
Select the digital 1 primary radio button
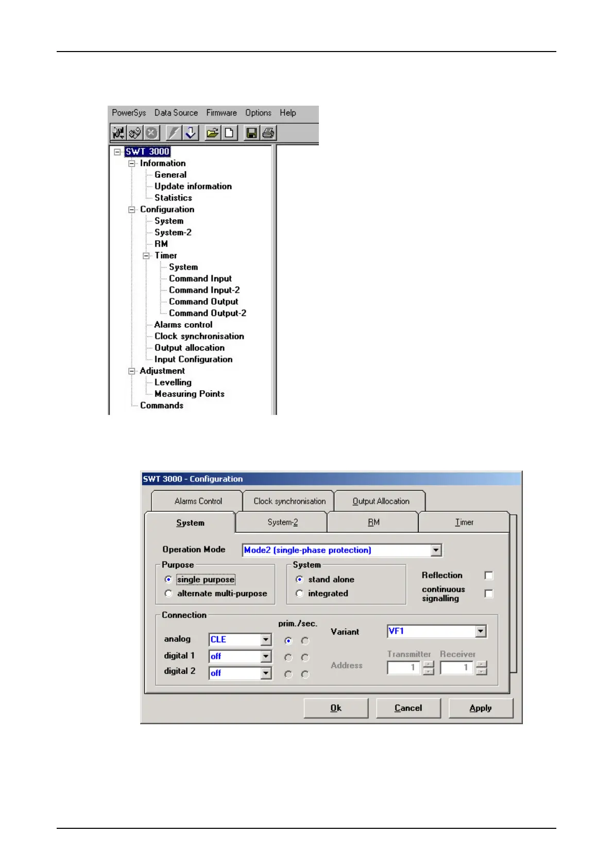288,658
